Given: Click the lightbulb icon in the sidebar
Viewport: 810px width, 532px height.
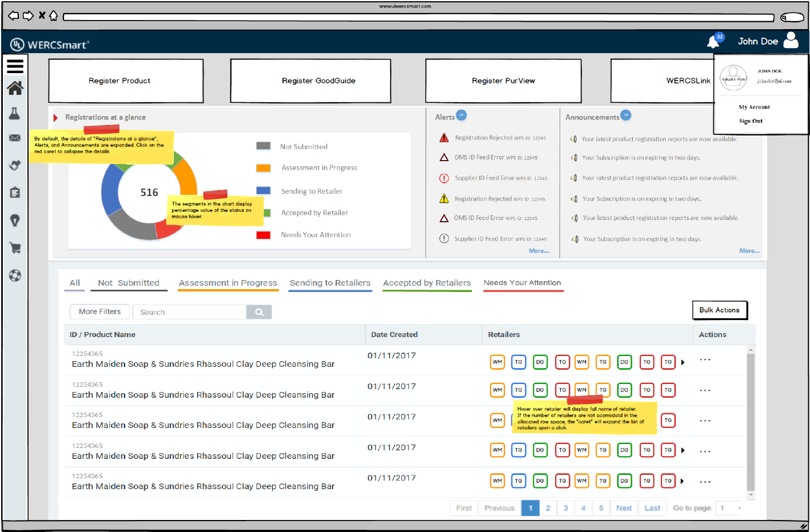Looking at the screenshot, I should point(15,221).
